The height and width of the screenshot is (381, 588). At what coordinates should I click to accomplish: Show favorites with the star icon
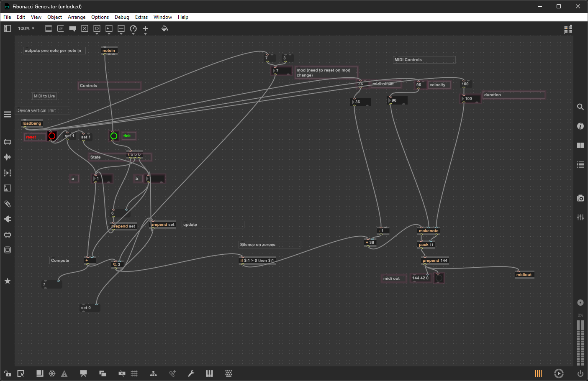(8, 281)
